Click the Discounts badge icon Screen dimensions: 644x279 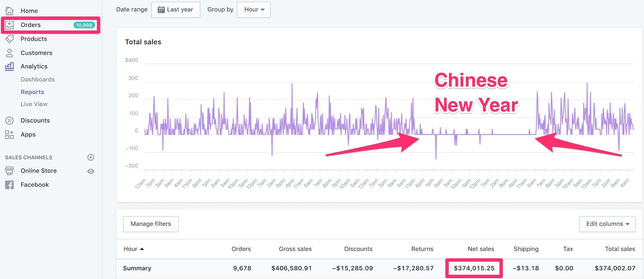[x=10, y=120]
